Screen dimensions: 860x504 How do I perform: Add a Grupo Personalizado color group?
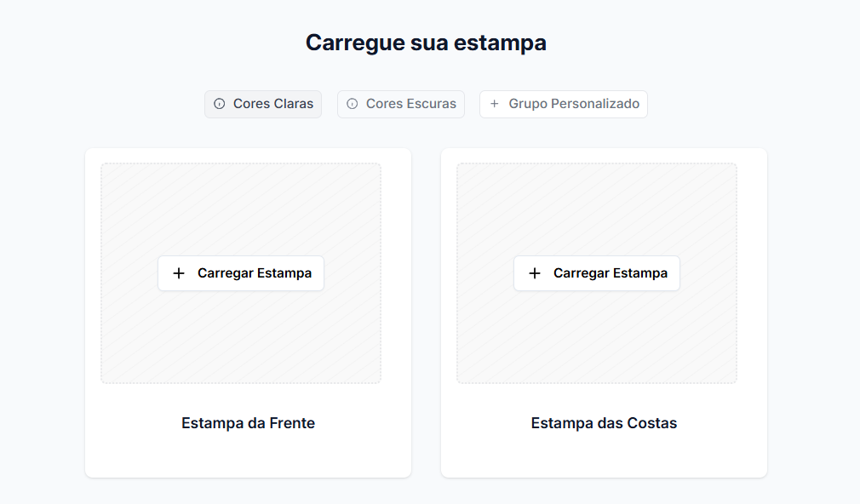click(x=564, y=104)
